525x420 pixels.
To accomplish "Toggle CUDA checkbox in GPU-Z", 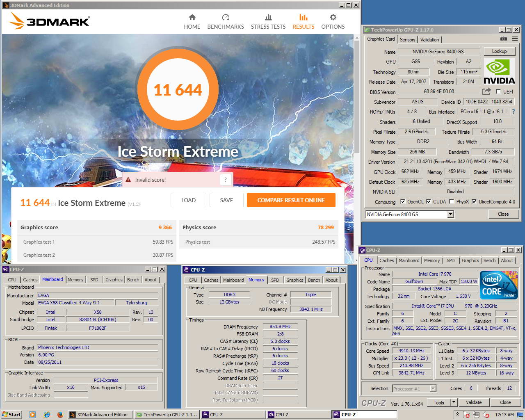I will 429,201.
